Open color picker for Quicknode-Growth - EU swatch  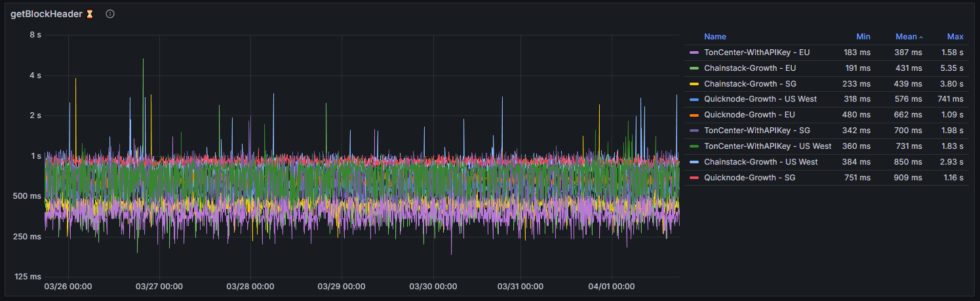click(694, 115)
